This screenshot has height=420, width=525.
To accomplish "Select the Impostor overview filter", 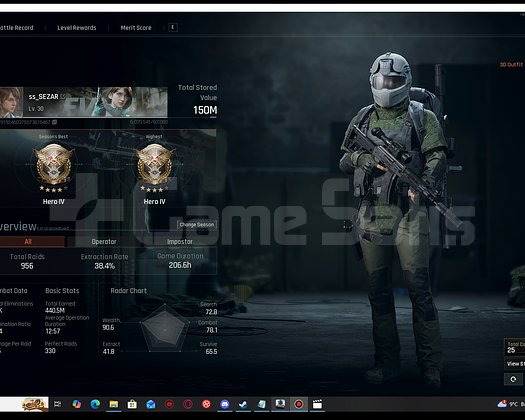I will tap(180, 241).
